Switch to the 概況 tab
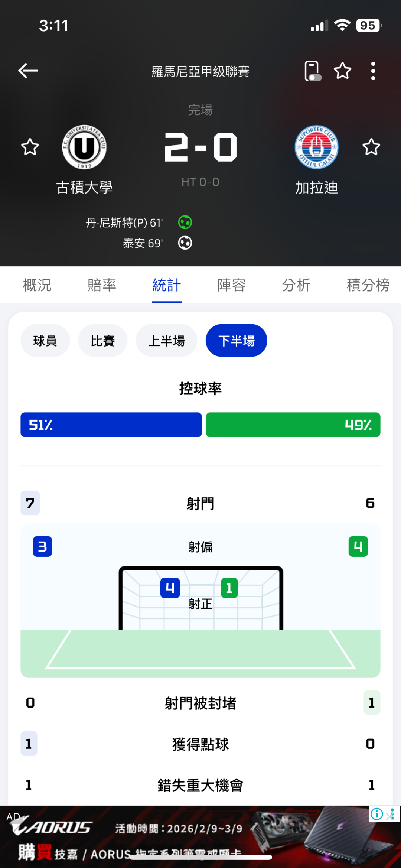The width and height of the screenshot is (401, 868). click(37, 285)
